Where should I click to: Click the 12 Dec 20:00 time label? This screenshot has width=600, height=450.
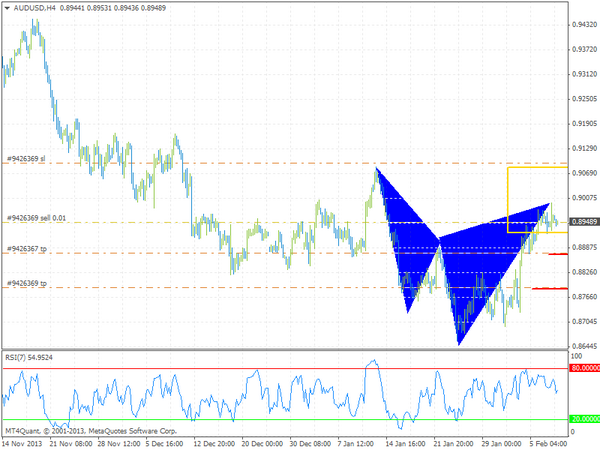click(214, 444)
